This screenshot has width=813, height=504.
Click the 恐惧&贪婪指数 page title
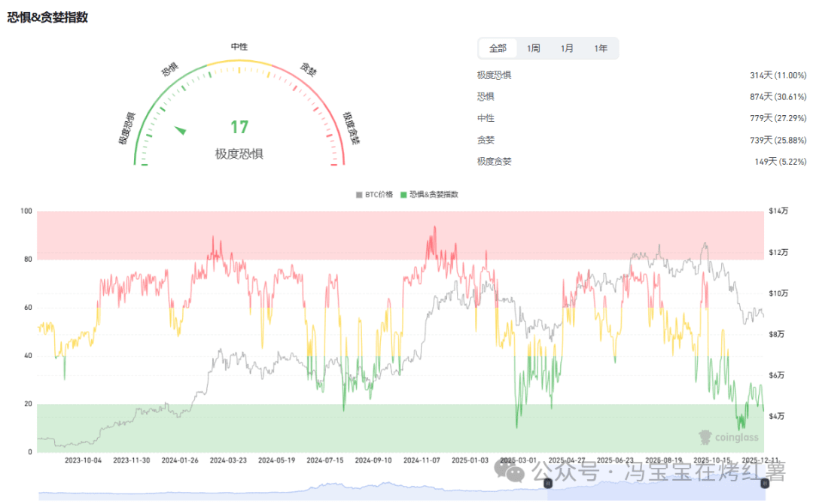[47, 17]
